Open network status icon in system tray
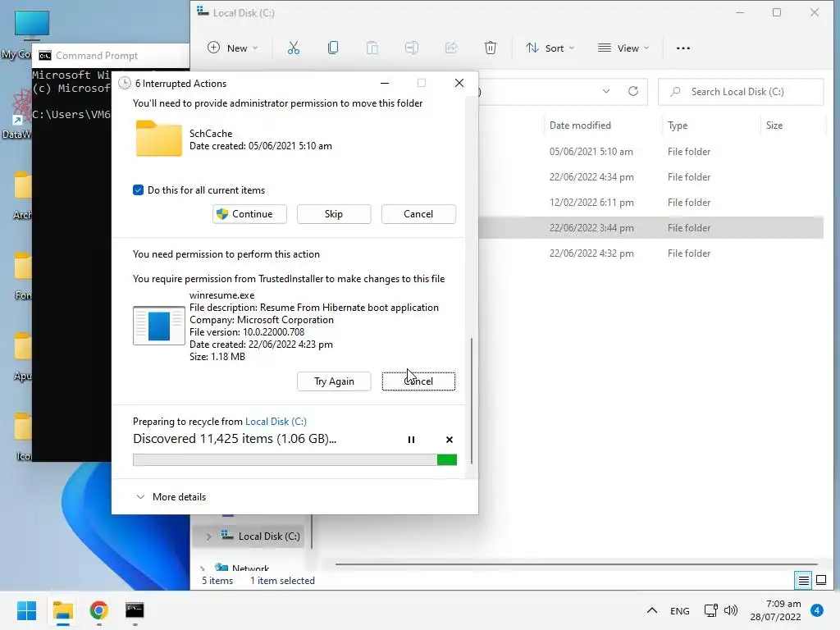Viewport: 840px width, 630px height. (711, 610)
